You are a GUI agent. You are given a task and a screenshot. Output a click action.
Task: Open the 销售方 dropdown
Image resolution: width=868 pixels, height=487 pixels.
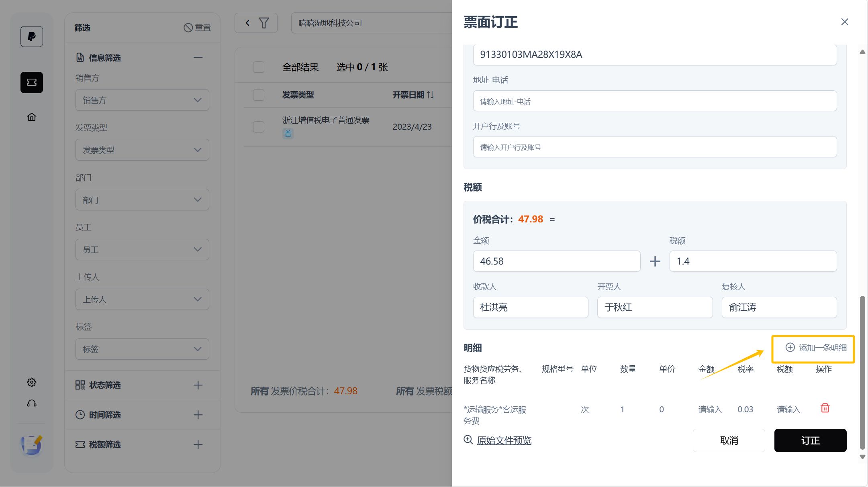(142, 100)
